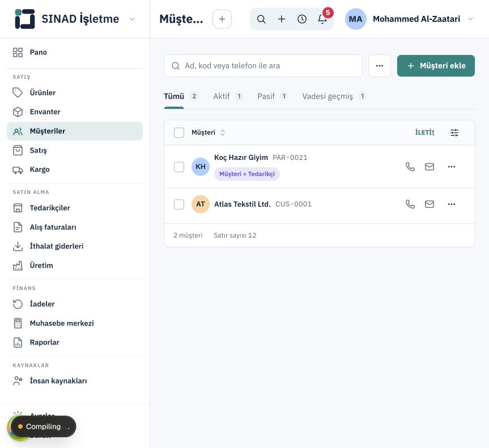The image size is (489, 448).
Task: Email Koç Hazır Giyim via envelope icon
Action: pyautogui.click(x=430, y=167)
